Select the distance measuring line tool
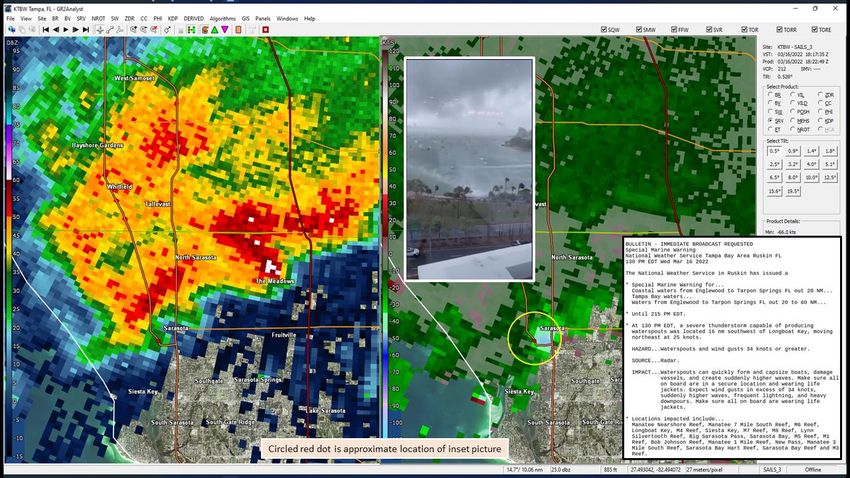This screenshot has height=478, width=850. pos(110,29)
